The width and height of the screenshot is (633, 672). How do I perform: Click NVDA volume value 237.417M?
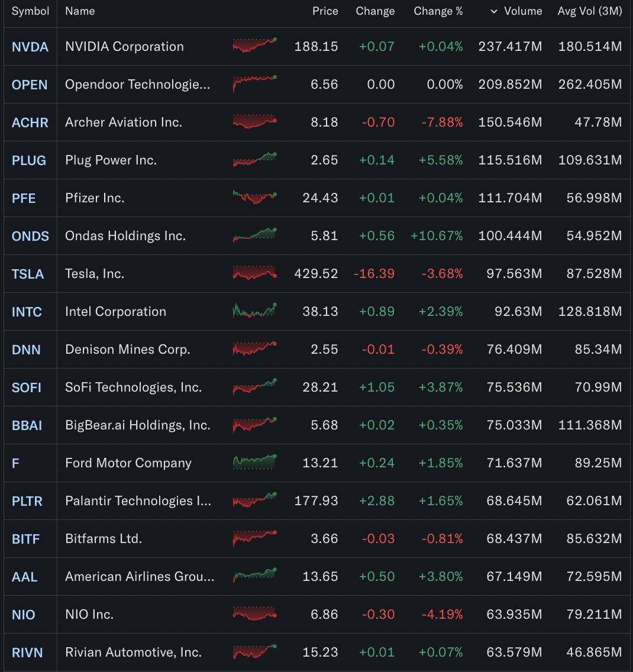coord(510,46)
